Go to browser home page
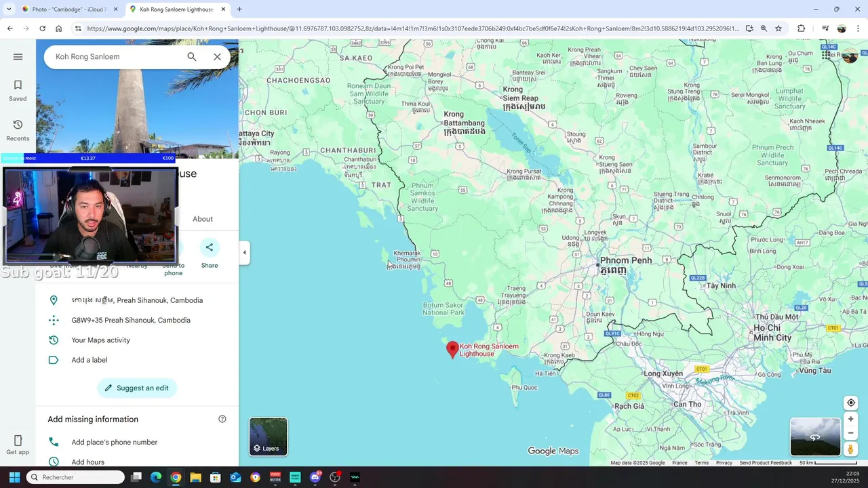 pyautogui.click(x=59, y=28)
